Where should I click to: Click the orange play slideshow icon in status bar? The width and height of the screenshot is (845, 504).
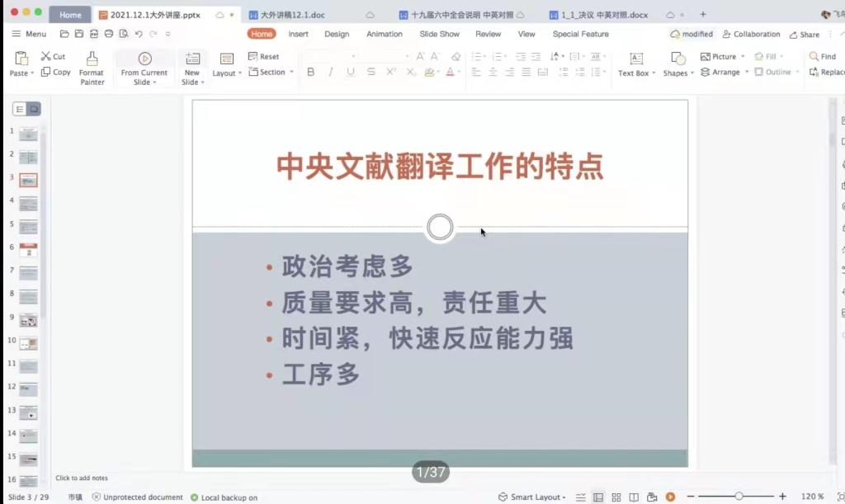pos(670,497)
